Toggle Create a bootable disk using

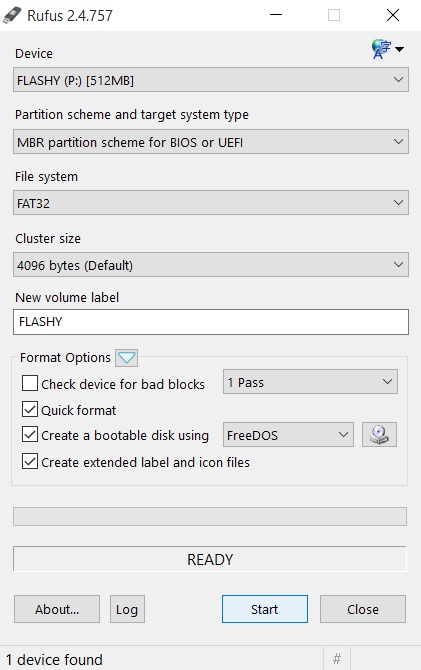tap(29, 435)
